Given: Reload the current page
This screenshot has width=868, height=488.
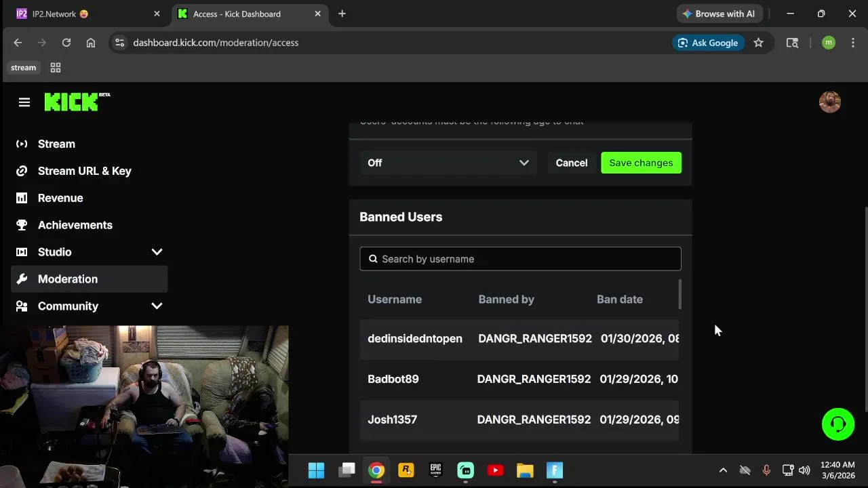Looking at the screenshot, I should tap(66, 43).
